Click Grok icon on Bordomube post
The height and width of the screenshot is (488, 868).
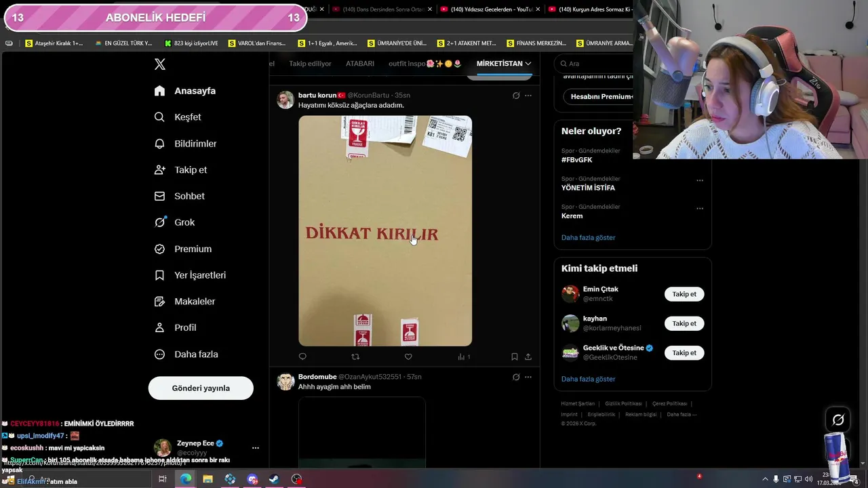click(516, 377)
